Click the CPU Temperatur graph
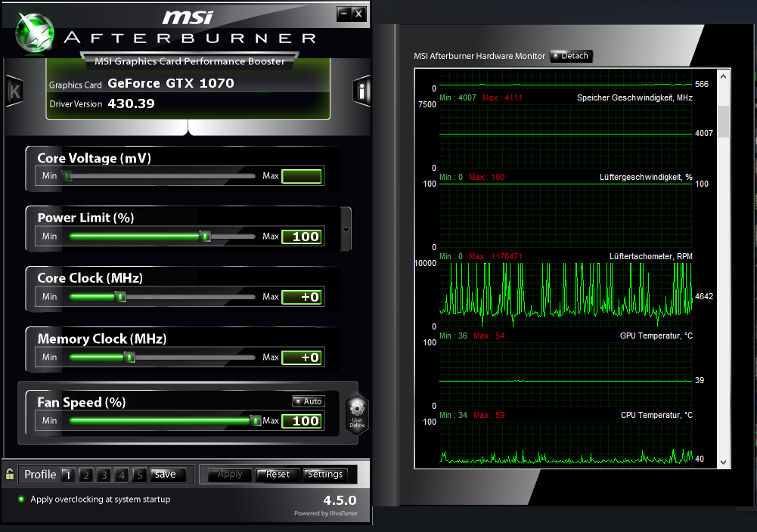The image size is (757, 532). click(566, 443)
